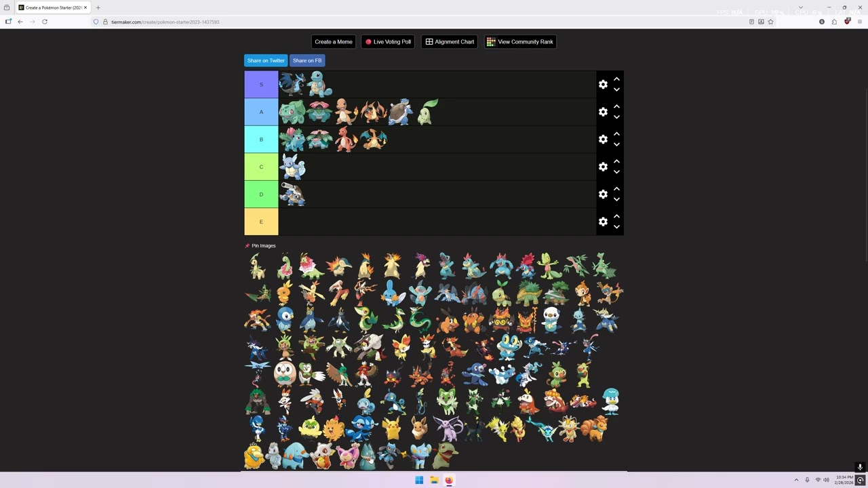
Task: Select Rowlet in the image pool
Action: click(285, 373)
